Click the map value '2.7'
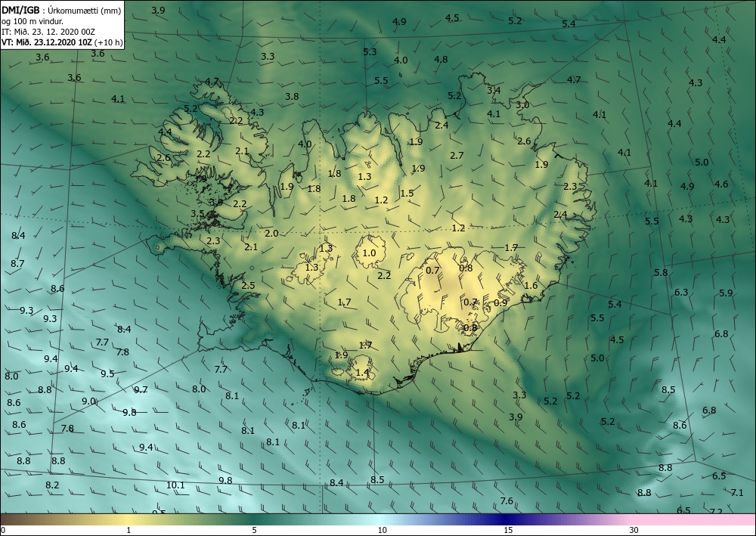Image resolution: width=756 pixels, height=536 pixels. pos(457,155)
